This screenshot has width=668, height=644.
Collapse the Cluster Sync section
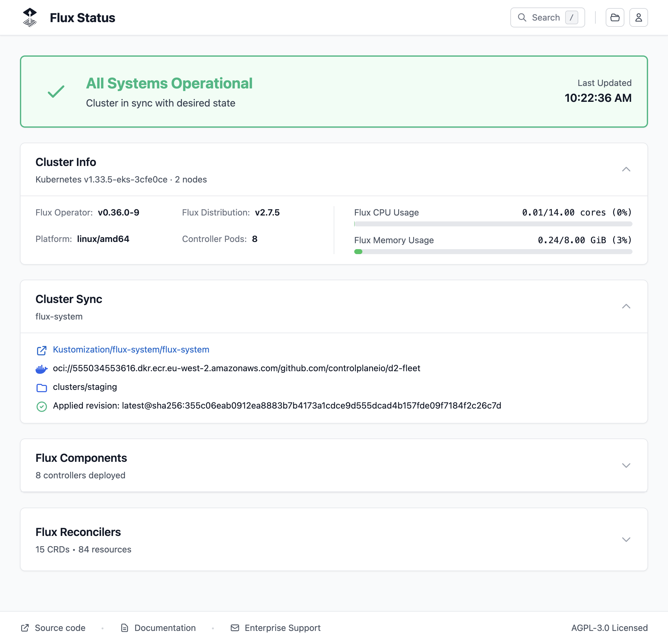tap(627, 306)
